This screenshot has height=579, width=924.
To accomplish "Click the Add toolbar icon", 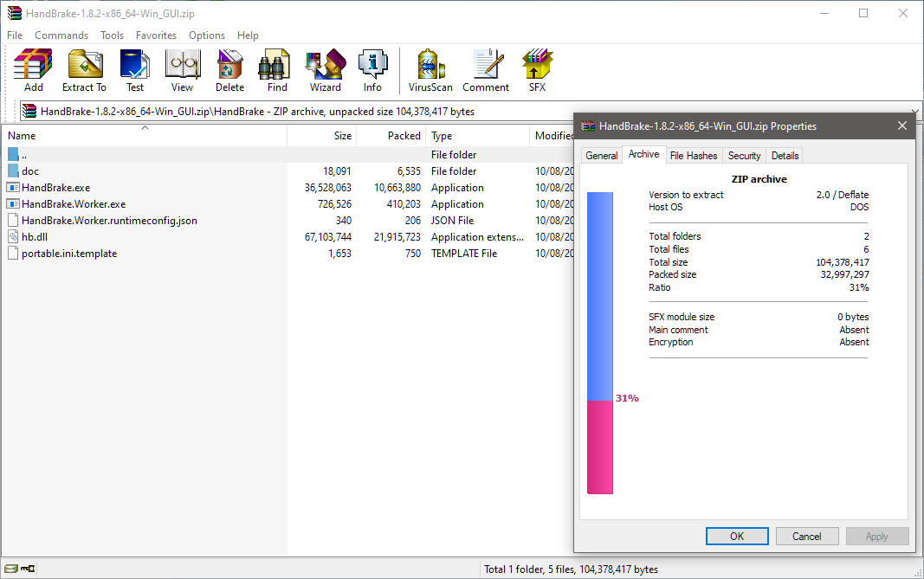I will point(33,64).
